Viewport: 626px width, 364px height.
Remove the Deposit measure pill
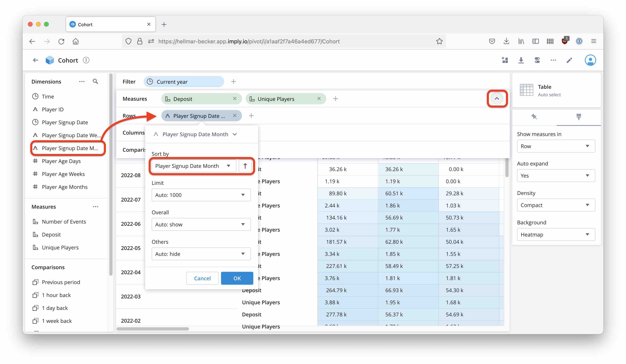click(235, 99)
